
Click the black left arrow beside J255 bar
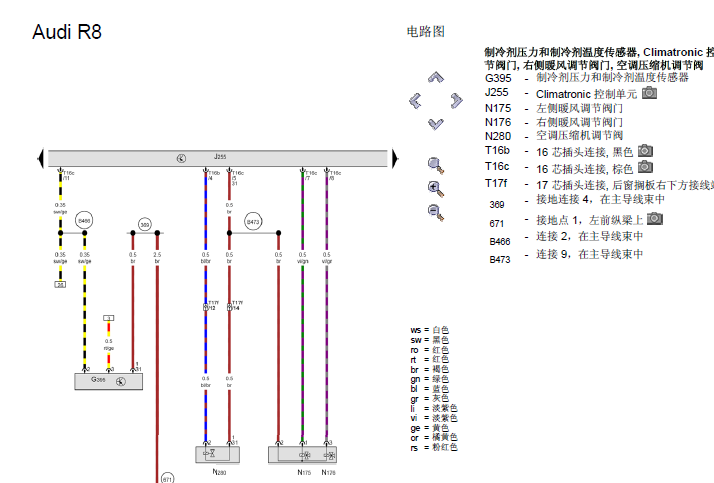click(41, 158)
